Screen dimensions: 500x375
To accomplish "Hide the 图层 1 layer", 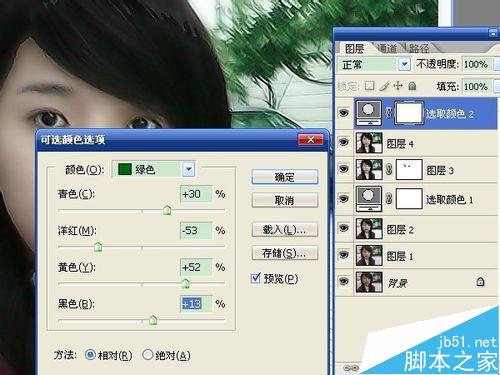I will tap(344, 255).
